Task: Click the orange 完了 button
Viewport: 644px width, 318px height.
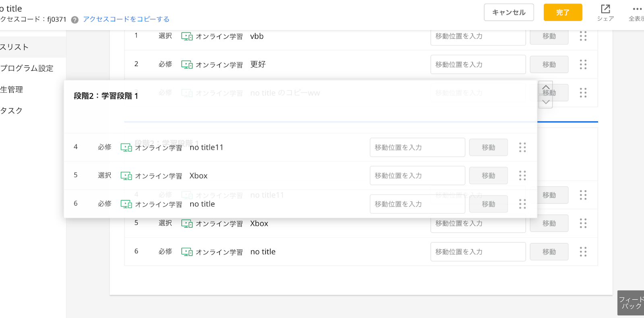Action: [x=563, y=12]
